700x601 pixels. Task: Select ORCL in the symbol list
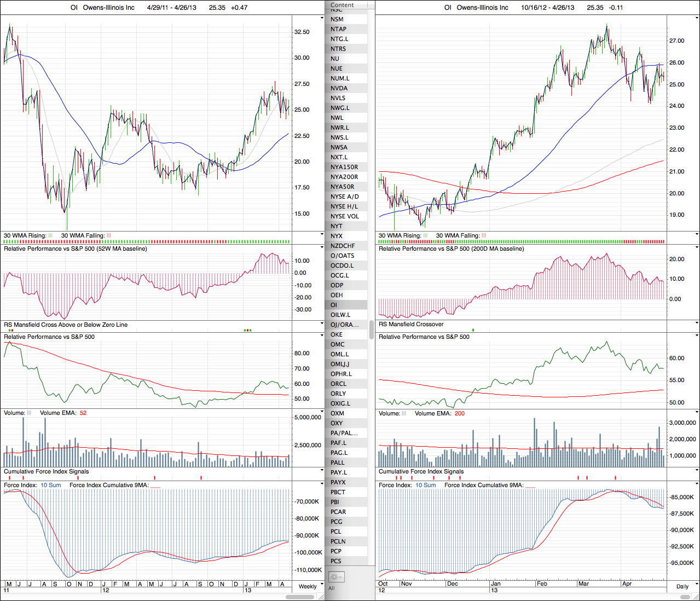pyautogui.click(x=338, y=384)
